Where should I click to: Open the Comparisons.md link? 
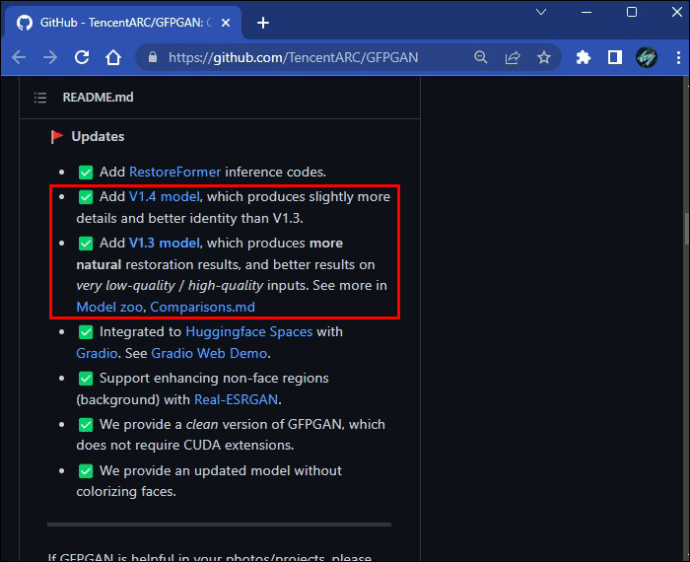[202, 307]
